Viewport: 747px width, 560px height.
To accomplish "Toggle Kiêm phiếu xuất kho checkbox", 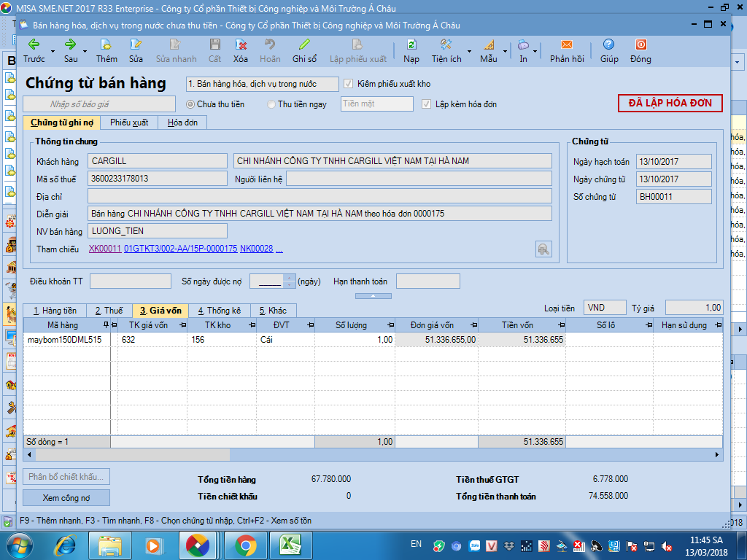I will [348, 84].
